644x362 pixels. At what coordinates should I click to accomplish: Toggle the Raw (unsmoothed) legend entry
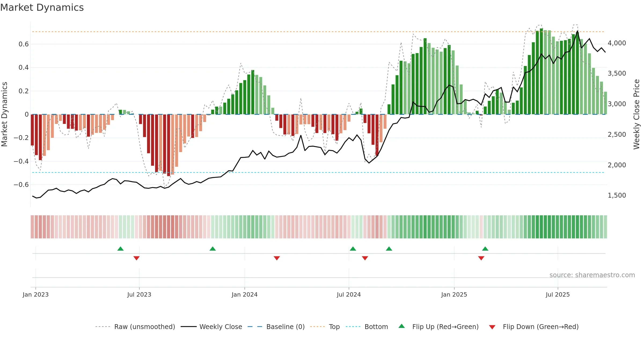tap(135, 327)
